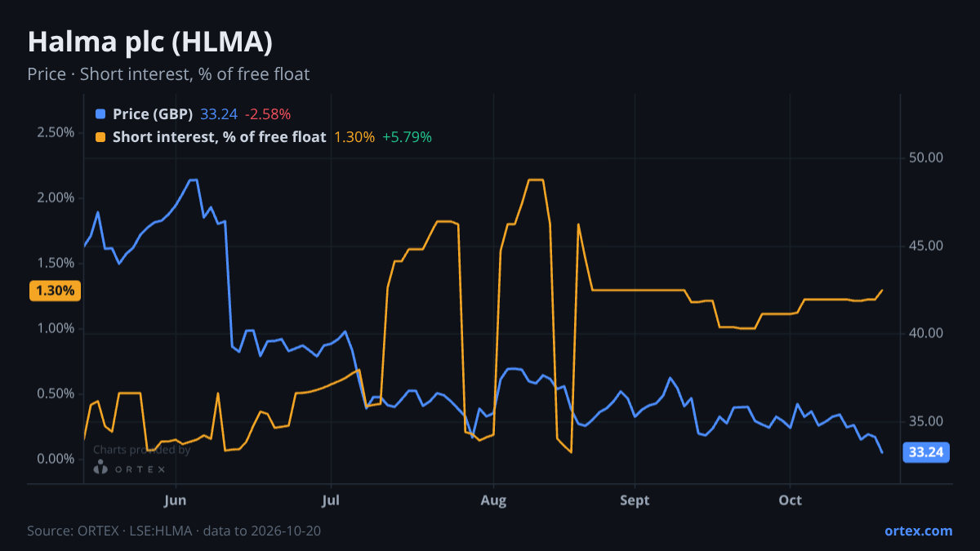
Task: Click the 40.00 right axis label
Action: click(926, 333)
